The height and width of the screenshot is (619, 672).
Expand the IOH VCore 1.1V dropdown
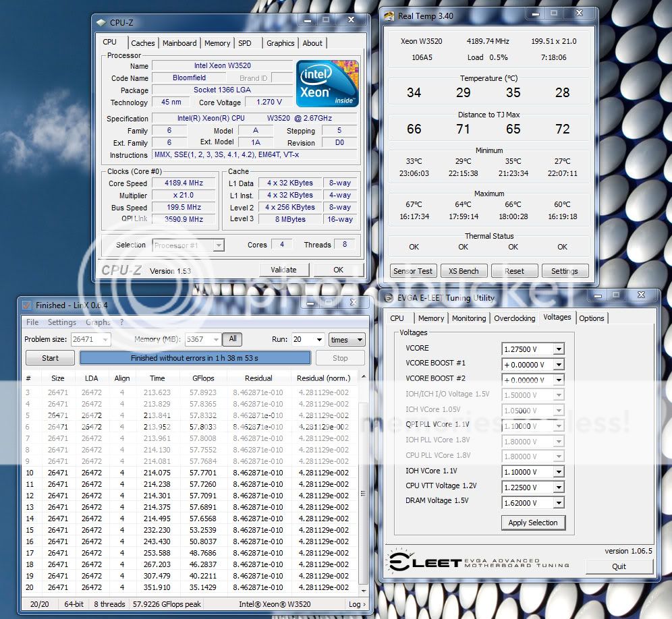click(x=559, y=472)
